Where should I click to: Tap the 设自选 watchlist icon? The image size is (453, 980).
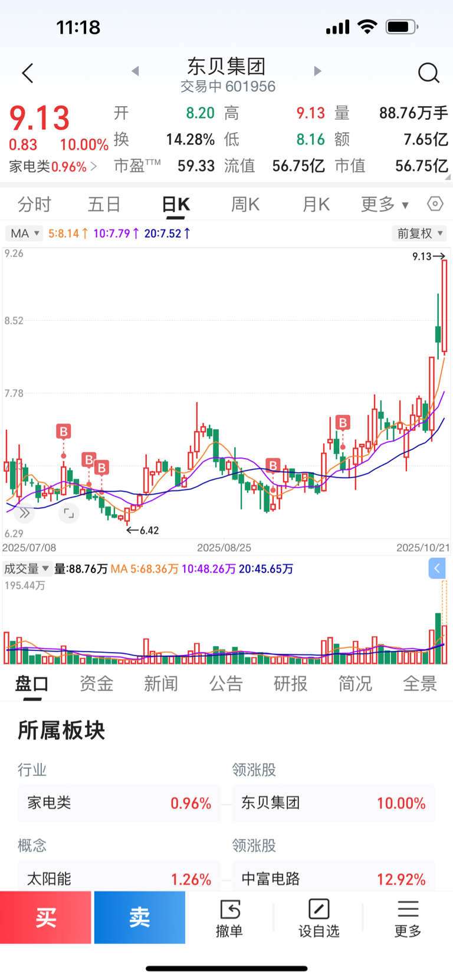tap(319, 918)
